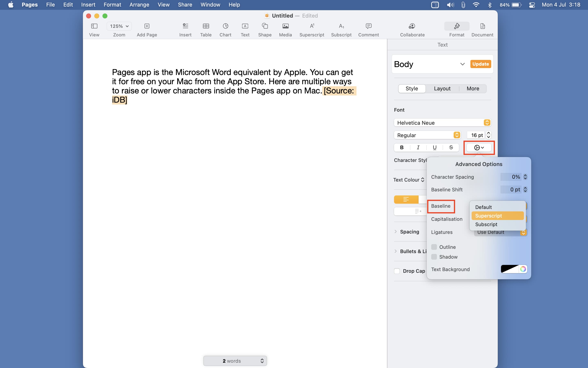Enable the Drop Cap checkbox
Screen dimensions: 588x368
pos(397,271)
